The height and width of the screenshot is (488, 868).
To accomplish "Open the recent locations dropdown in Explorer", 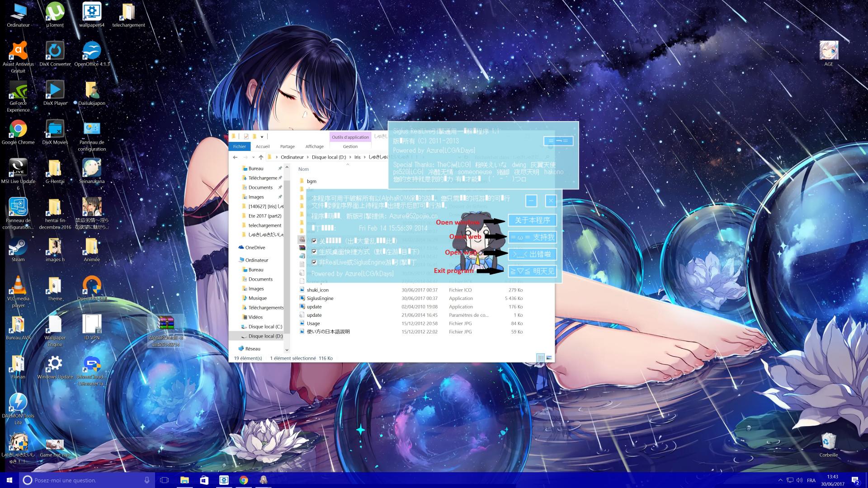I will tap(253, 157).
